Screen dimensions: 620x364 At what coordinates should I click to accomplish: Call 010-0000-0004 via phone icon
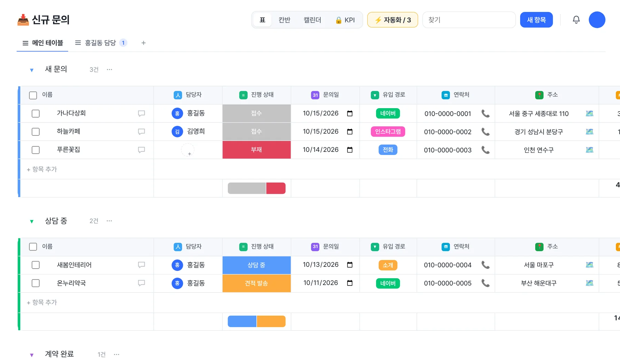point(485,265)
